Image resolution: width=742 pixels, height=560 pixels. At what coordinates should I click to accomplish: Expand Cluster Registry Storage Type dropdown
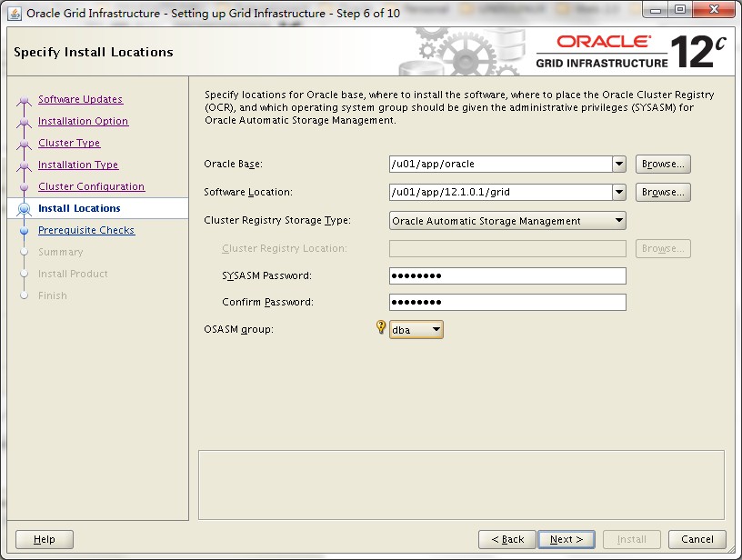pos(507,221)
